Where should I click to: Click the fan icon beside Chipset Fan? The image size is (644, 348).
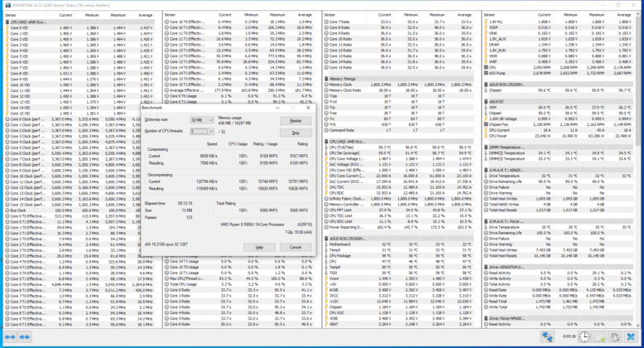(x=486, y=124)
